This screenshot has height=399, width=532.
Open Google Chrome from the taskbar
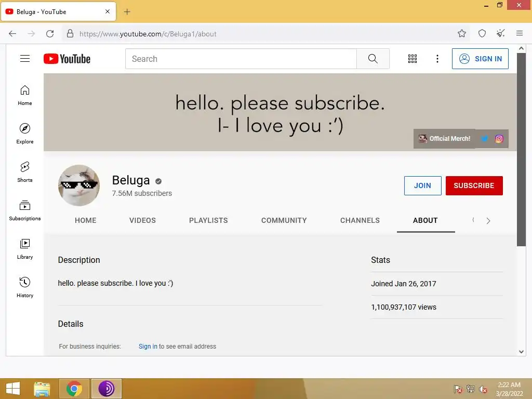coord(74,389)
